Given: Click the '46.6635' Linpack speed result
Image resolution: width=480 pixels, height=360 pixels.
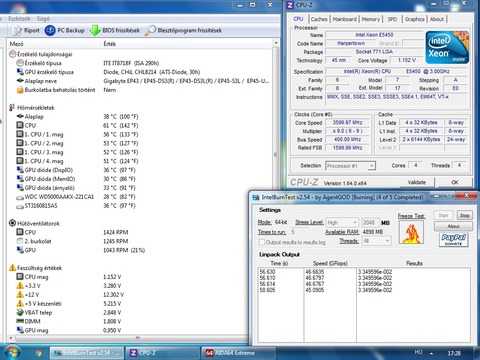Looking at the screenshot, I should coord(315,272).
